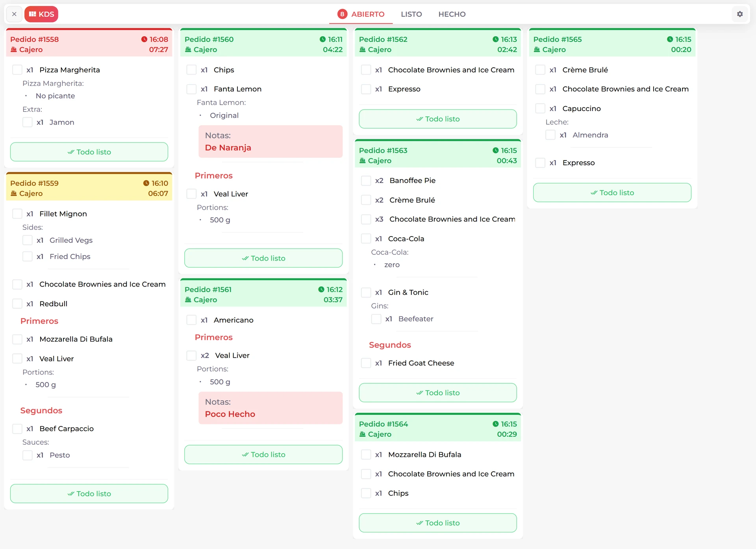Tick the Beefeater gin checkbox
This screenshot has width=756, height=549.
coord(376,319)
